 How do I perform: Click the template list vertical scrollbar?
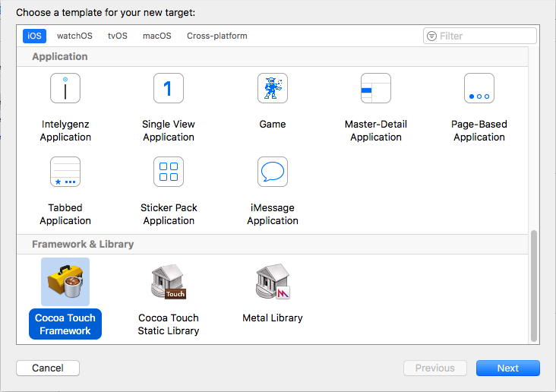tap(534, 286)
